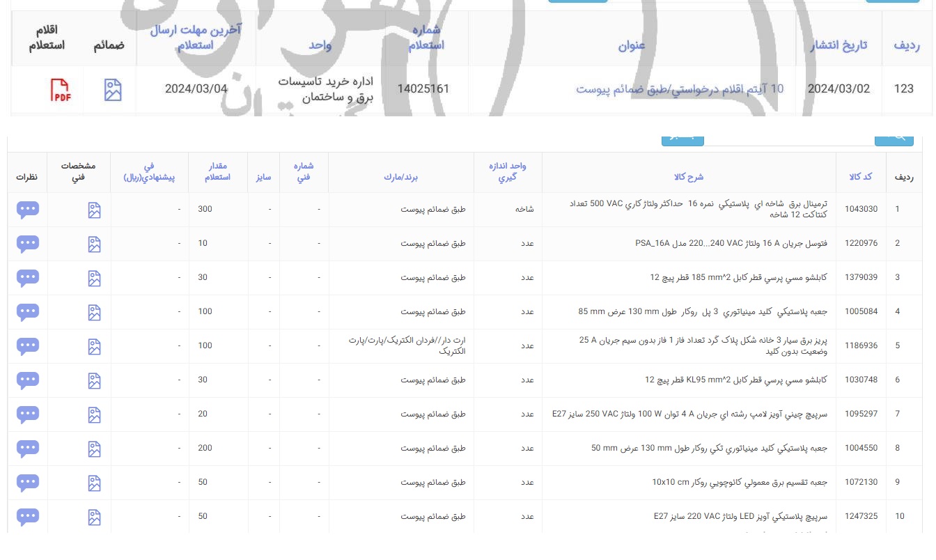Viewport: 936px width, 560px height.
Task: Click the 'عنوان' column header
Action: pyautogui.click(x=632, y=46)
